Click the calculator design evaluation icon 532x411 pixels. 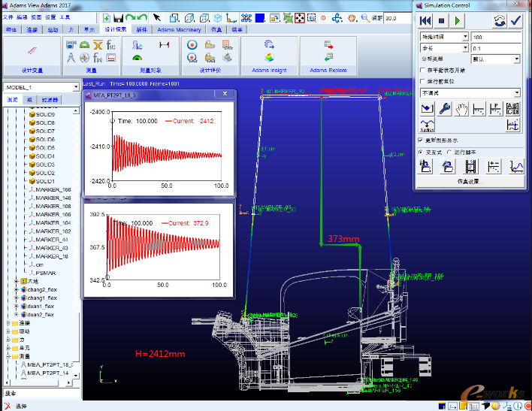tap(228, 45)
